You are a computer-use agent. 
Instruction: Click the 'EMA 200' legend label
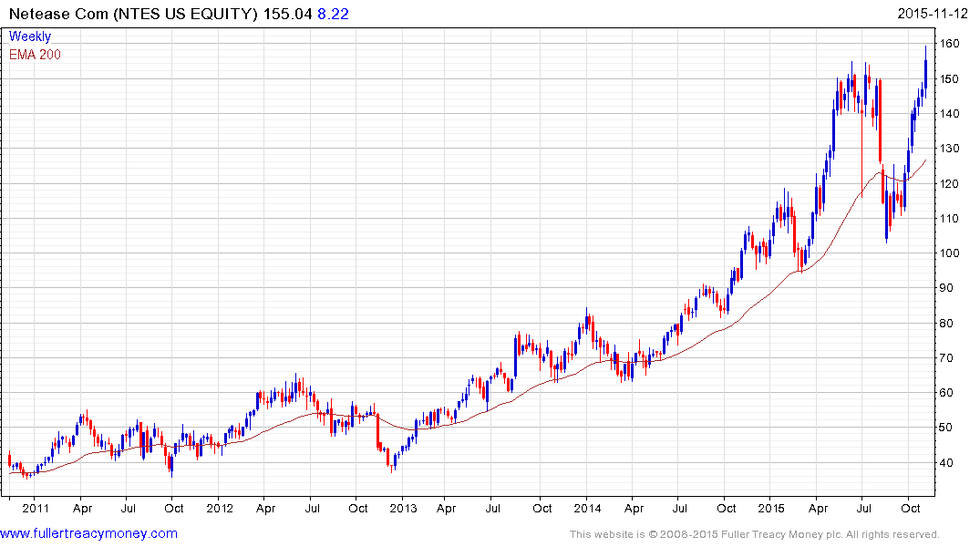(x=35, y=55)
